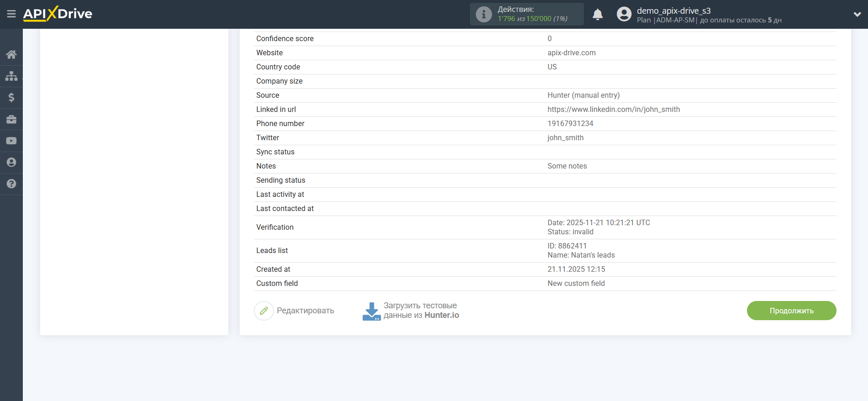This screenshot has width=868, height=401.
Task: Click the Created at label
Action: [x=273, y=269]
